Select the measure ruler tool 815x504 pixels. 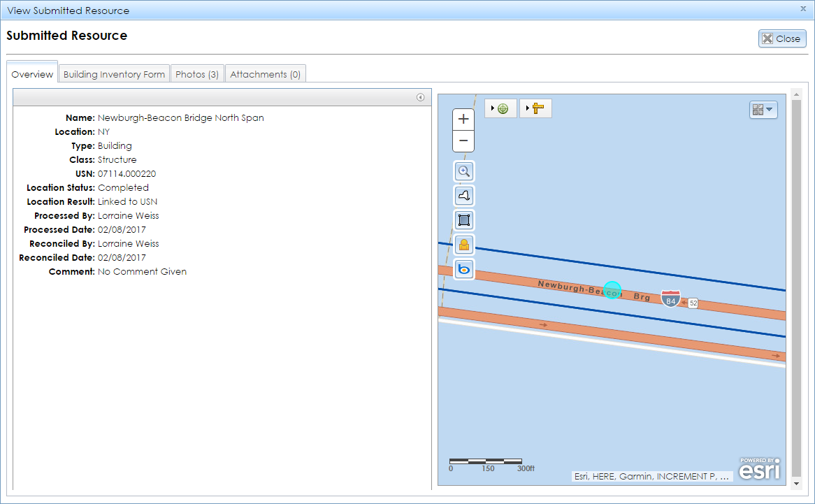[x=540, y=108]
